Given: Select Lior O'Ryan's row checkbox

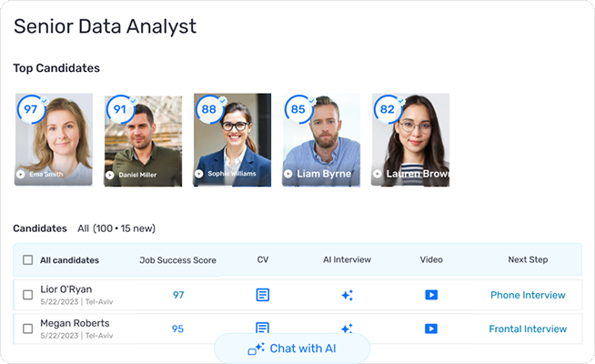Looking at the screenshot, I should (27, 295).
